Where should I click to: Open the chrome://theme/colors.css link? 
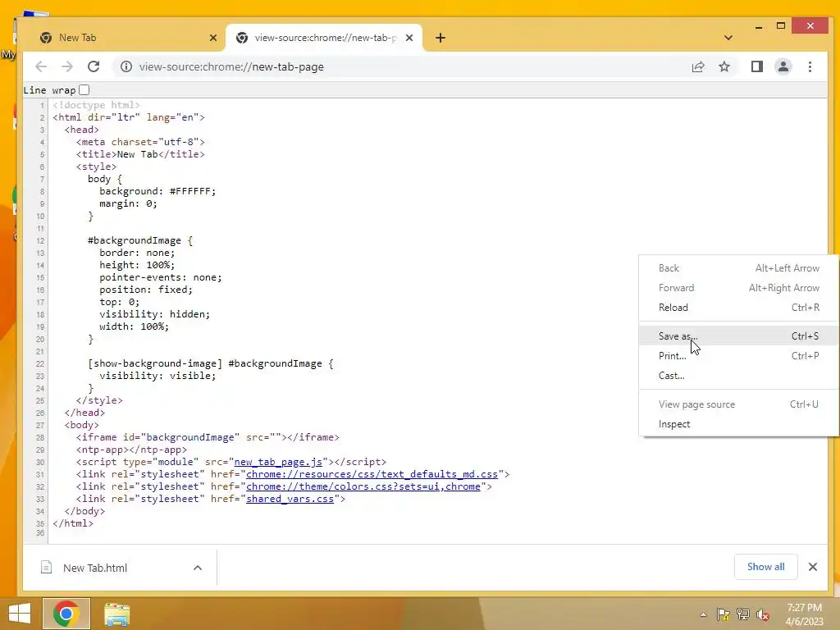pos(363,486)
